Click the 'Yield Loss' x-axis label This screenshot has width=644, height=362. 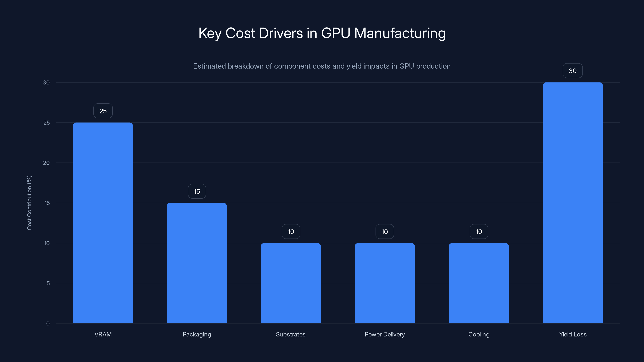[x=573, y=334]
